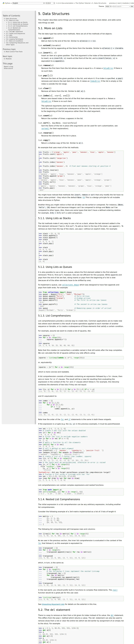Open the Python home link in breadcrumb
The width and height of the screenshot is (134, 644).
click(x=8, y=3)
